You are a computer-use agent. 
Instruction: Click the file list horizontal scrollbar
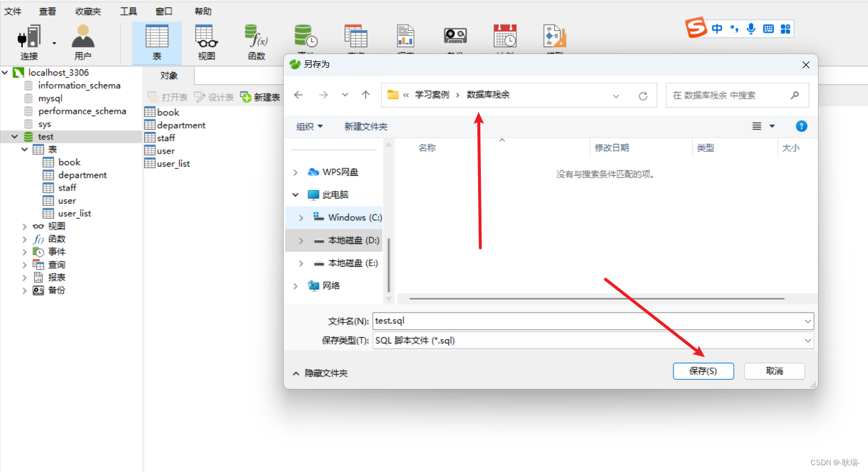tap(597, 298)
